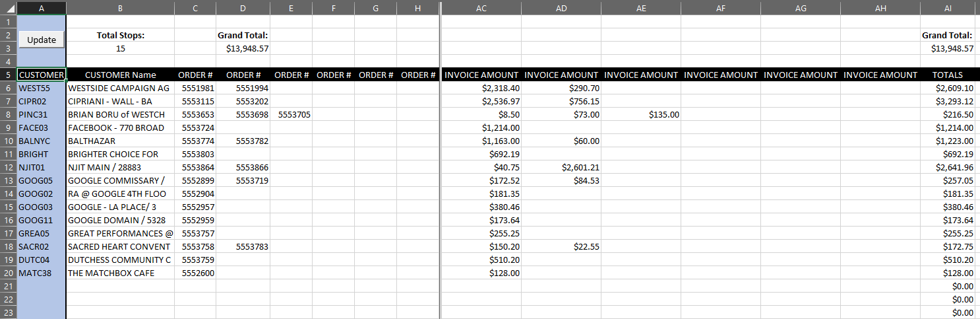Click order number 5551994
Viewport: 980px width, 319px height.
tap(252, 88)
